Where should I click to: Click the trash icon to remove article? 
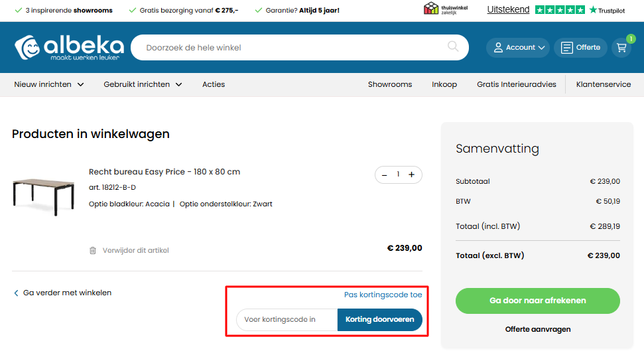tap(93, 251)
